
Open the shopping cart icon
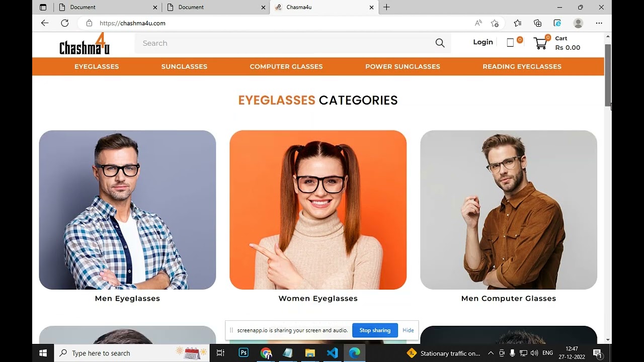point(540,43)
